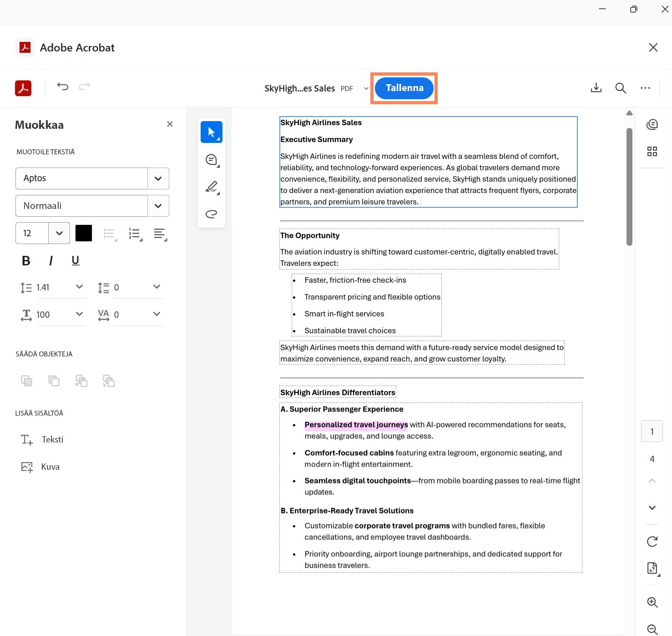This screenshot has width=672, height=636.
Task: Click A. Superior Passenger Experience heading
Action: [x=342, y=409]
